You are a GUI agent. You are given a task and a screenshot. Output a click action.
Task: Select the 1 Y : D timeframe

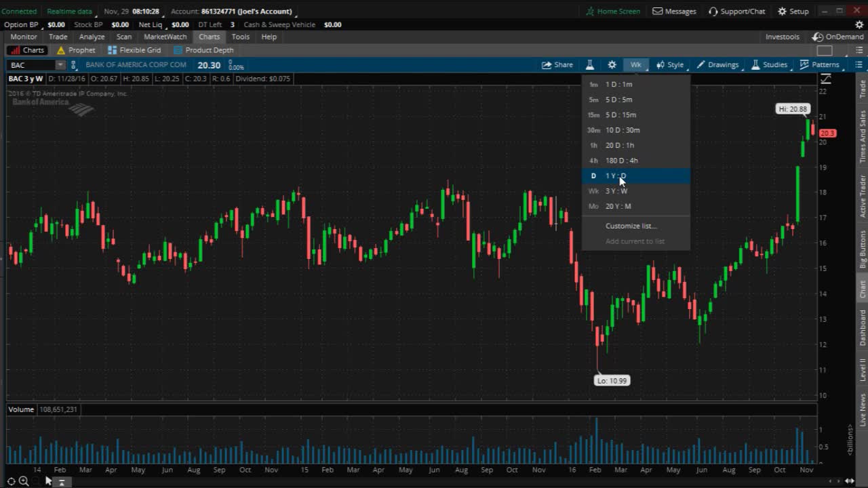click(635, 176)
